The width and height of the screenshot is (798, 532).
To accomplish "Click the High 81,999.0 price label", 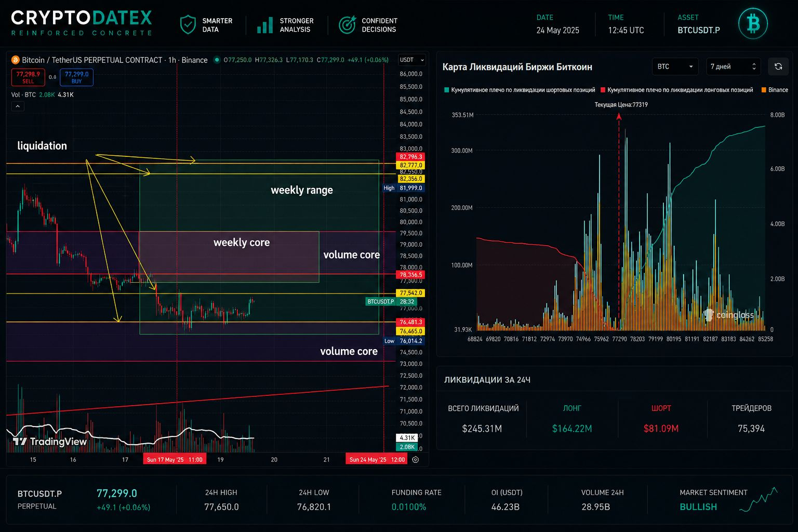I will pos(404,188).
